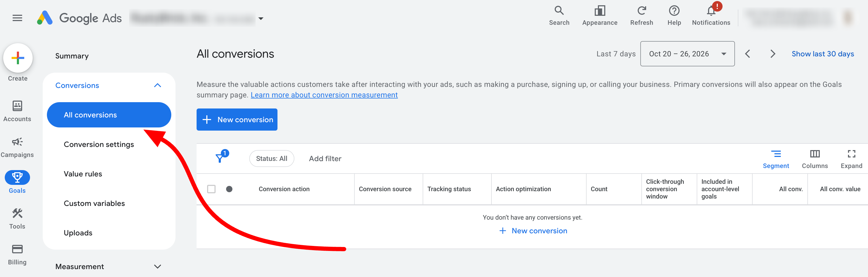Sort by Tracking status column

click(449, 189)
